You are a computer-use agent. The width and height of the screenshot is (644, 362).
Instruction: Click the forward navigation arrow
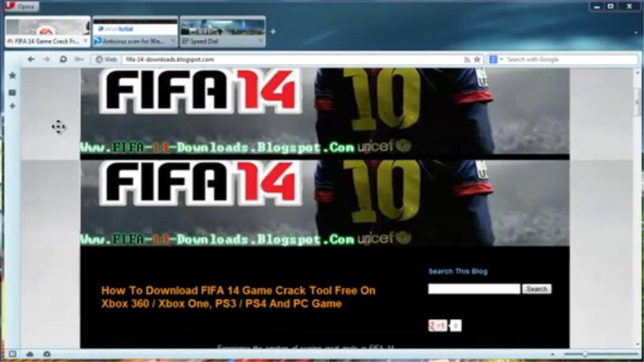tap(47, 59)
